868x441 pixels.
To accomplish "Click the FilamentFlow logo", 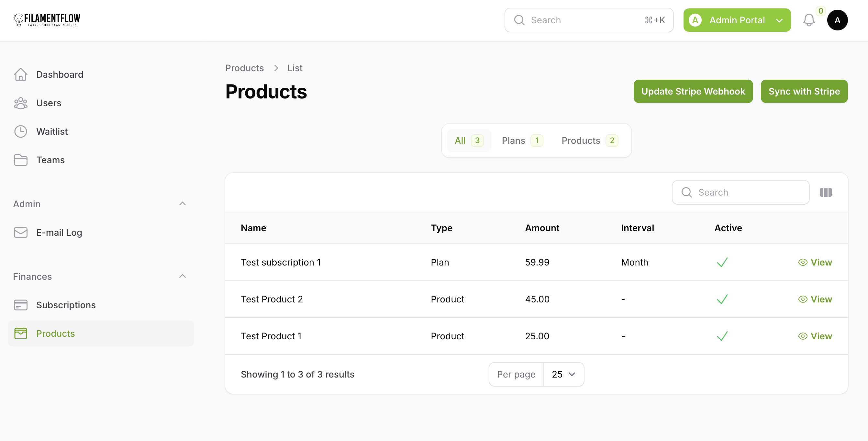I will 47,20.
